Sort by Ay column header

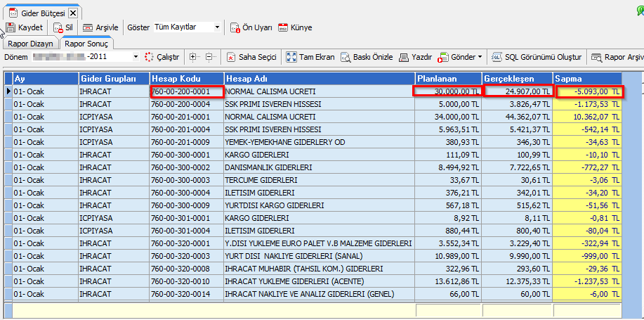click(x=45, y=78)
